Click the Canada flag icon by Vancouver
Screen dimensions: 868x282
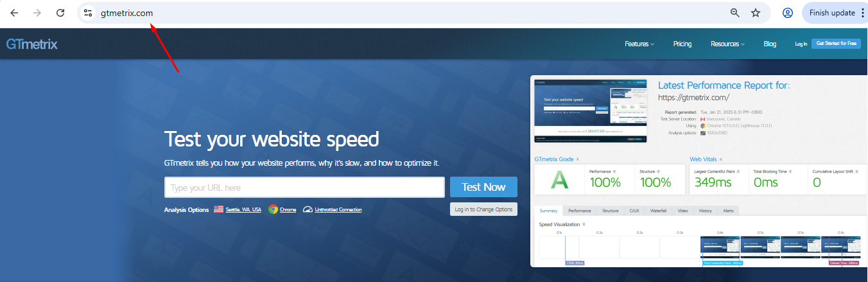click(703, 119)
